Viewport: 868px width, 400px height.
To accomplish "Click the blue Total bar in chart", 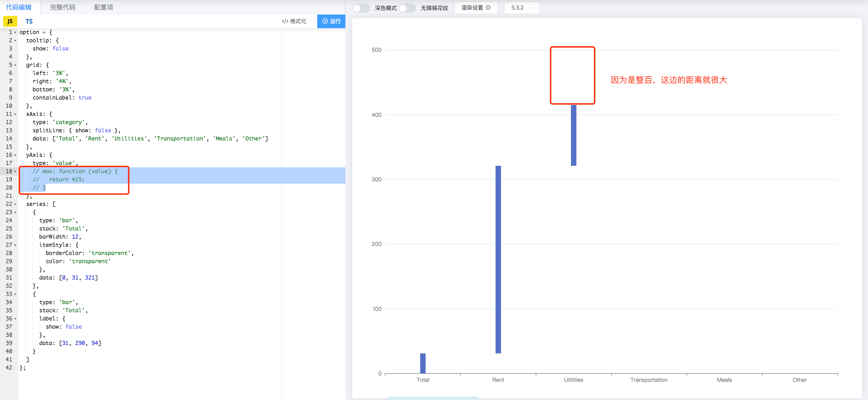I will click(x=423, y=363).
